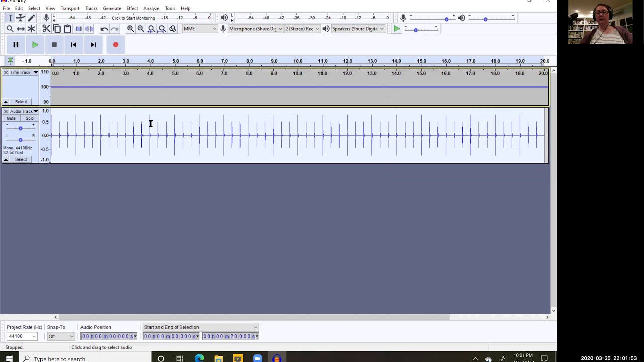Image resolution: width=644 pixels, height=362 pixels.
Task: Select the Multi-Tool asterisk icon
Action: pos(31,29)
